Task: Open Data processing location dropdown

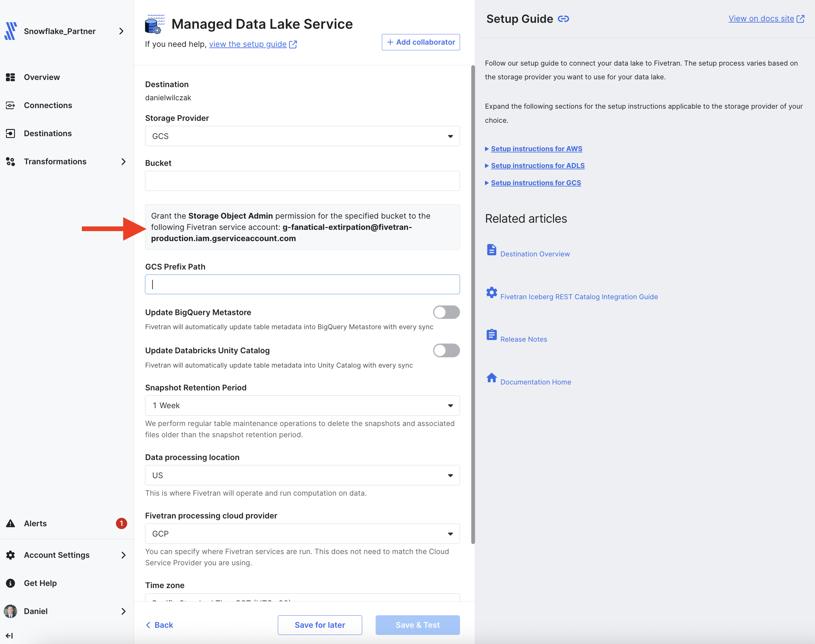Action: click(x=302, y=475)
